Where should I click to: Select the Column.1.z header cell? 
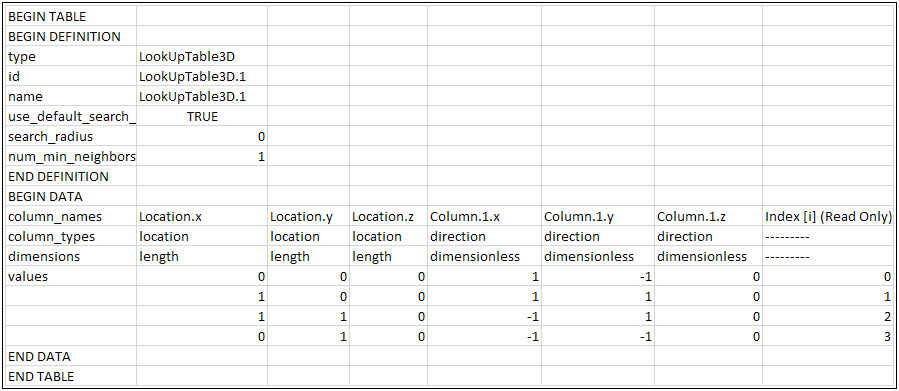point(709,217)
